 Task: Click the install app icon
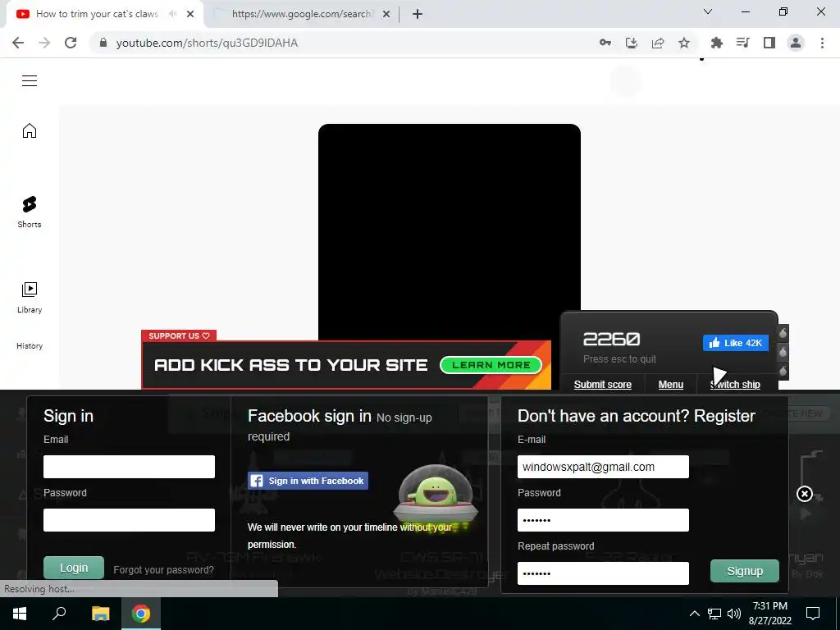632,43
